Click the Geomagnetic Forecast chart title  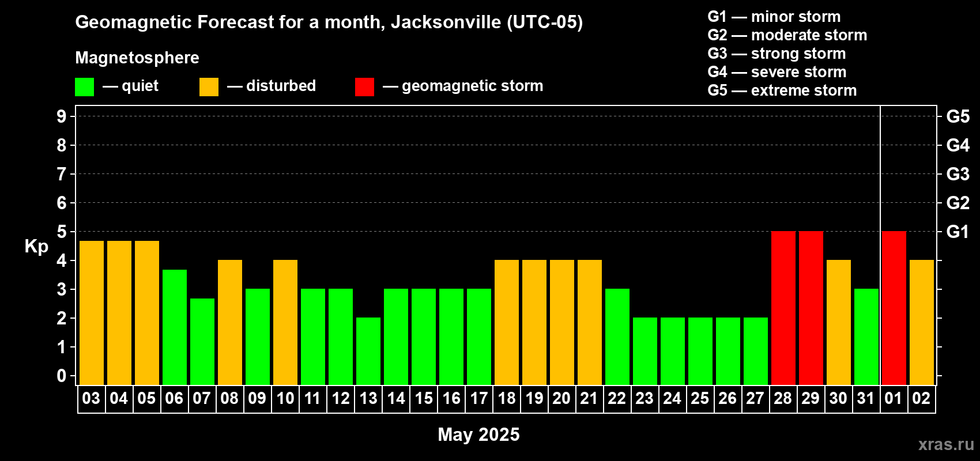click(x=329, y=22)
